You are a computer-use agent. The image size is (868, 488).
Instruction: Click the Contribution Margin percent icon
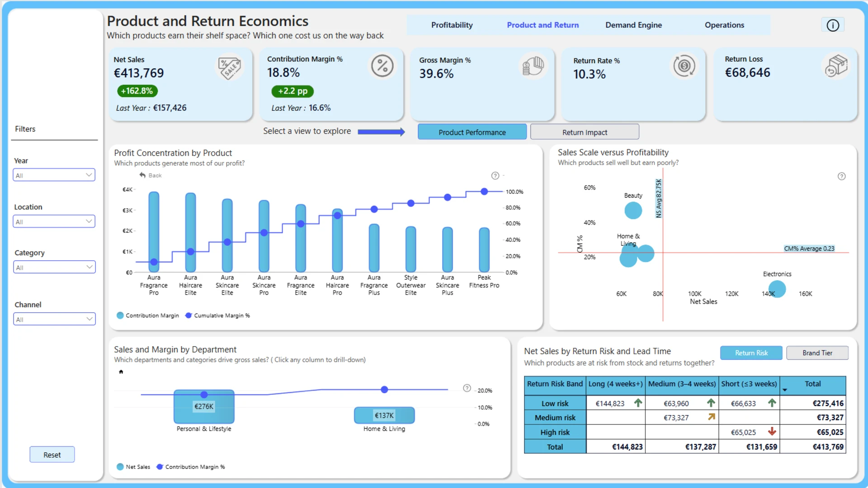tap(382, 66)
